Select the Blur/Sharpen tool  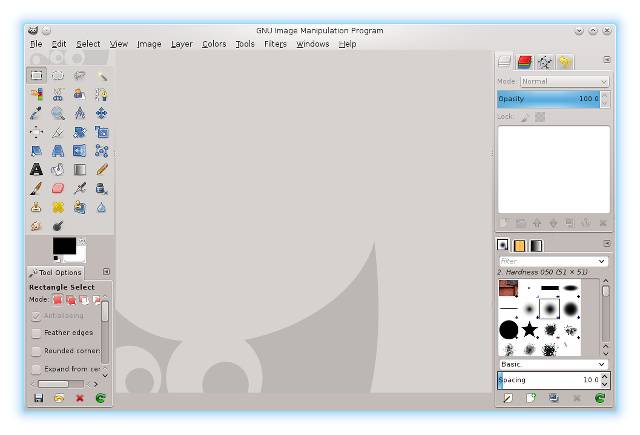(102, 207)
